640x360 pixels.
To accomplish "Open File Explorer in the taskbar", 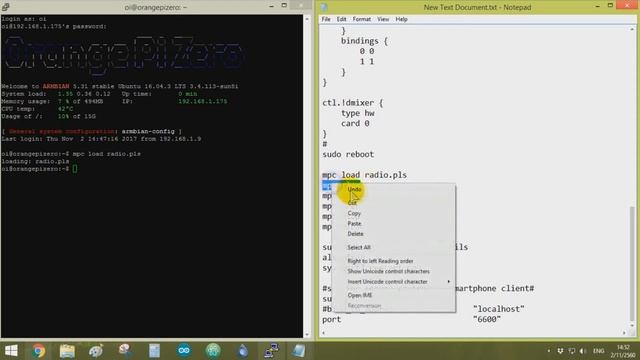I will (x=67, y=351).
